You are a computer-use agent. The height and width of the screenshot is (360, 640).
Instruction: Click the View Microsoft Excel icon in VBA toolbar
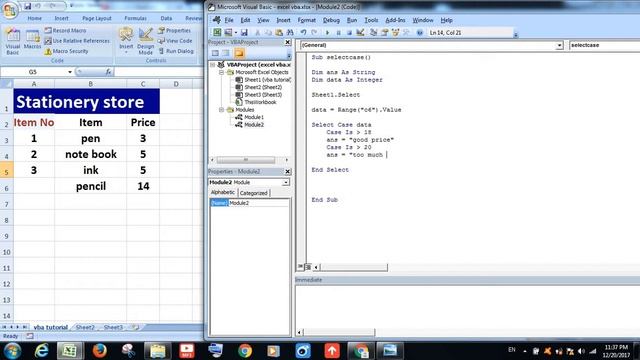point(217,32)
